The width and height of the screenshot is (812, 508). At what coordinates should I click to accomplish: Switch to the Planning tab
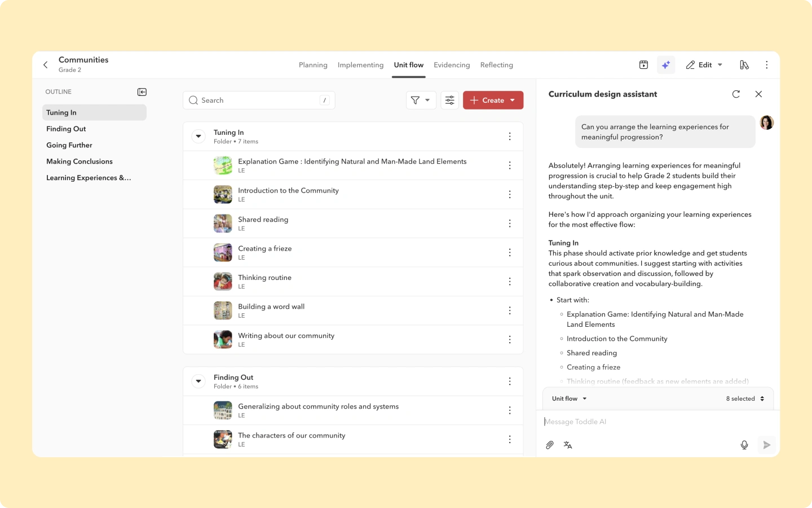[313, 65]
